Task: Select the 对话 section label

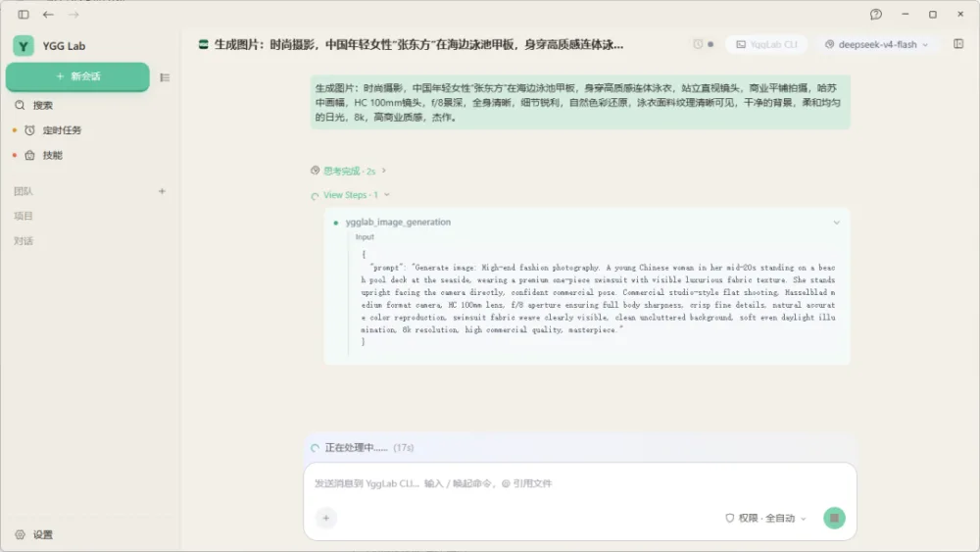Action: pyautogui.click(x=24, y=241)
